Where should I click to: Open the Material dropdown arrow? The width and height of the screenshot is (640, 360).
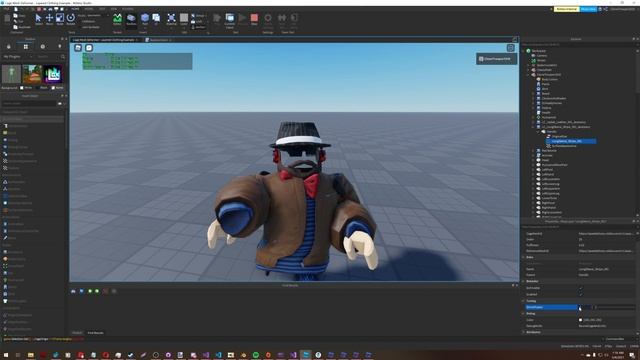pos(171,28)
